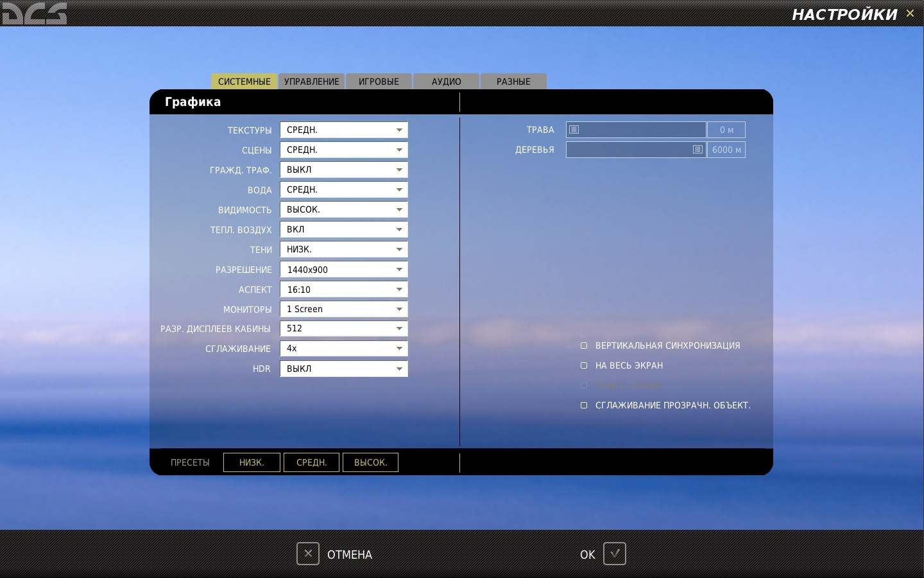Click the X icon beside ОТМЕНА
This screenshot has height=578, width=924.
coord(308,554)
